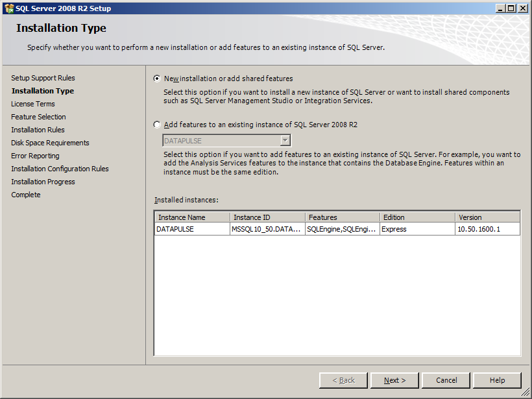Click the window resize grip in the corner
The height and width of the screenshot is (399, 532).
526,393
